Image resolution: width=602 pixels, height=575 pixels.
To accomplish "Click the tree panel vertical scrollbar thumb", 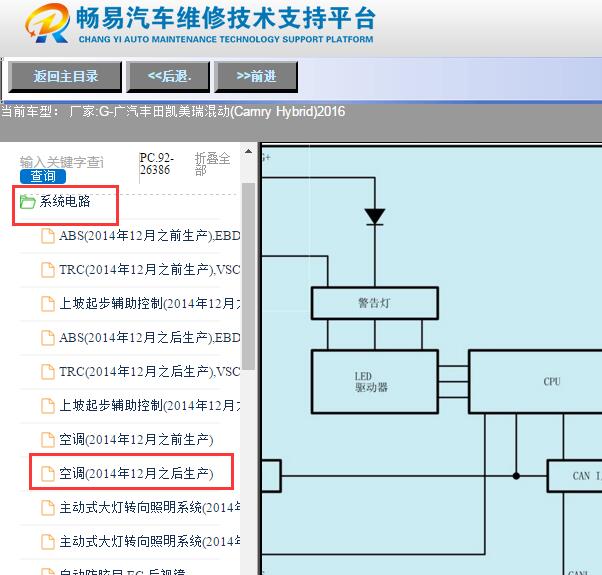I will 248,276.
